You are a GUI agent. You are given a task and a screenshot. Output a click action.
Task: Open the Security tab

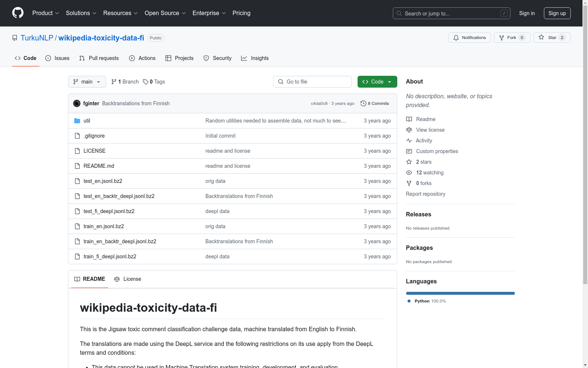[x=218, y=58]
